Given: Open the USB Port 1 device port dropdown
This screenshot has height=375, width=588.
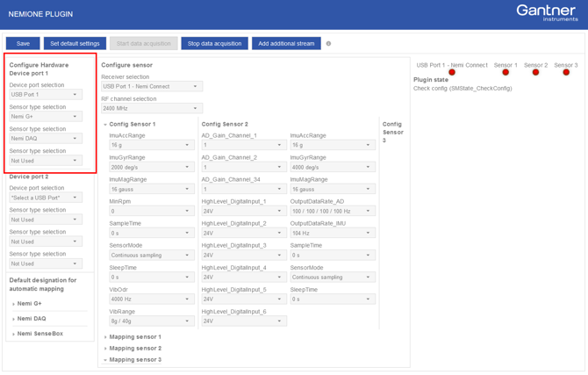Looking at the screenshot, I should click(x=46, y=95).
